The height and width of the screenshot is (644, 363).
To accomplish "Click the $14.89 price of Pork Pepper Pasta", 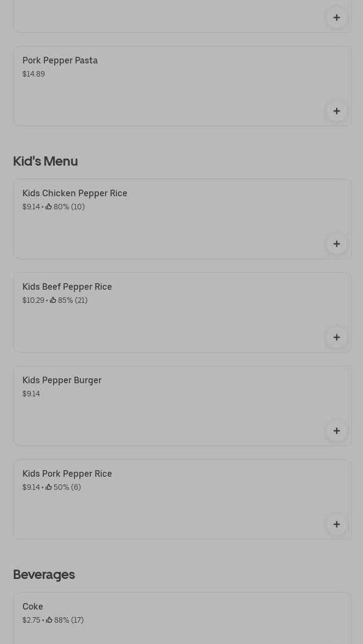I will click(x=34, y=74).
